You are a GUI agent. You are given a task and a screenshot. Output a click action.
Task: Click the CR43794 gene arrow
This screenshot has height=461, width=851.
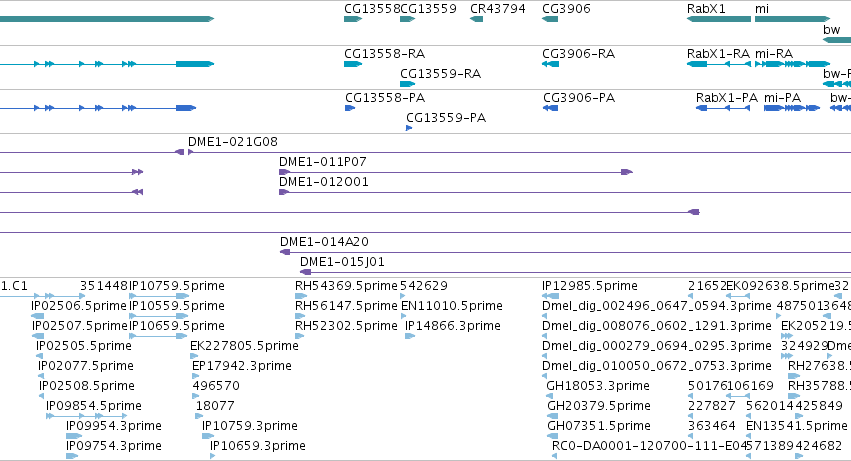(477, 19)
